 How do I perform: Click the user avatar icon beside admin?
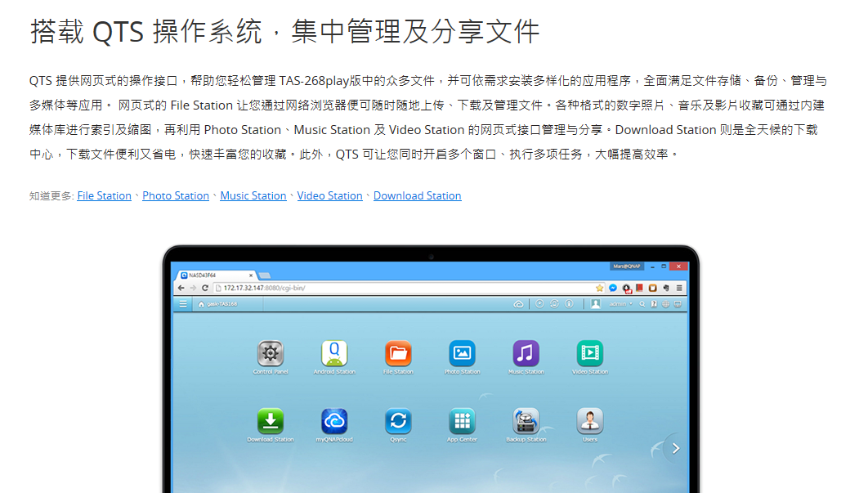(x=596, y=304)
